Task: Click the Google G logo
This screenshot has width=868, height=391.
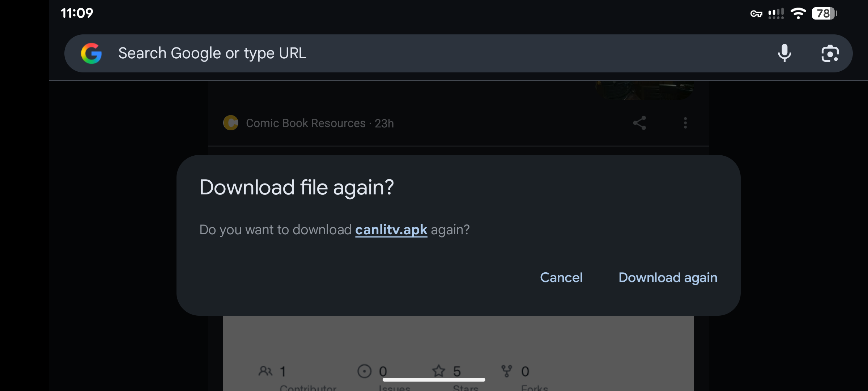Action: [x=92, y=53]
